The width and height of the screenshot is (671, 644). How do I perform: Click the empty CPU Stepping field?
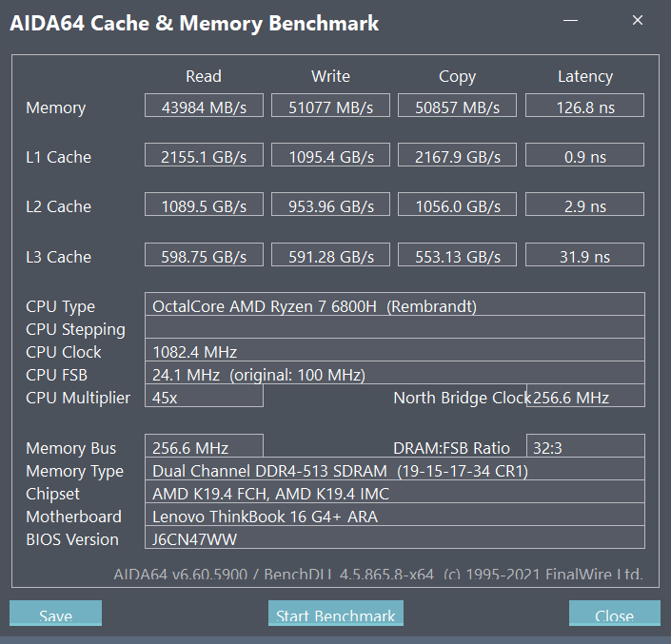pyautogui.click(x=395, y=327)
